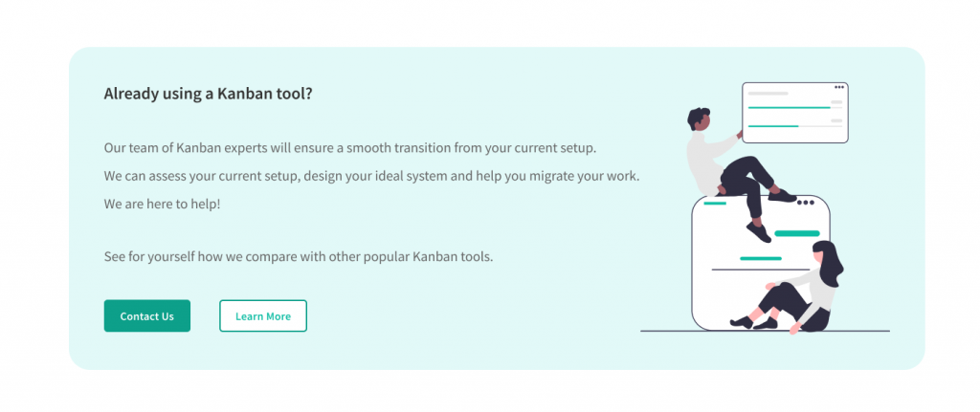The height and width of the screenshot is (412, 980).
Task: Click the long green progress bar in upper card
Action: 789,108
